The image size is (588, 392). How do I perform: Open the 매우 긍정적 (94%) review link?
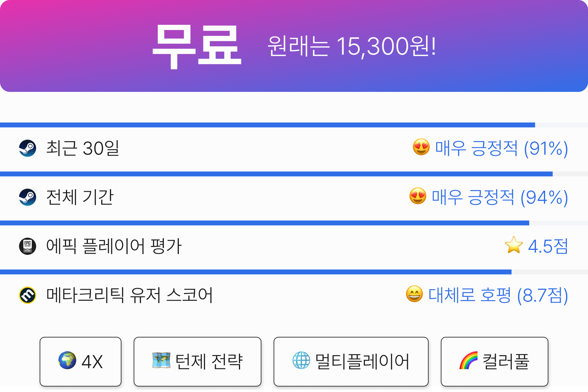500,198
